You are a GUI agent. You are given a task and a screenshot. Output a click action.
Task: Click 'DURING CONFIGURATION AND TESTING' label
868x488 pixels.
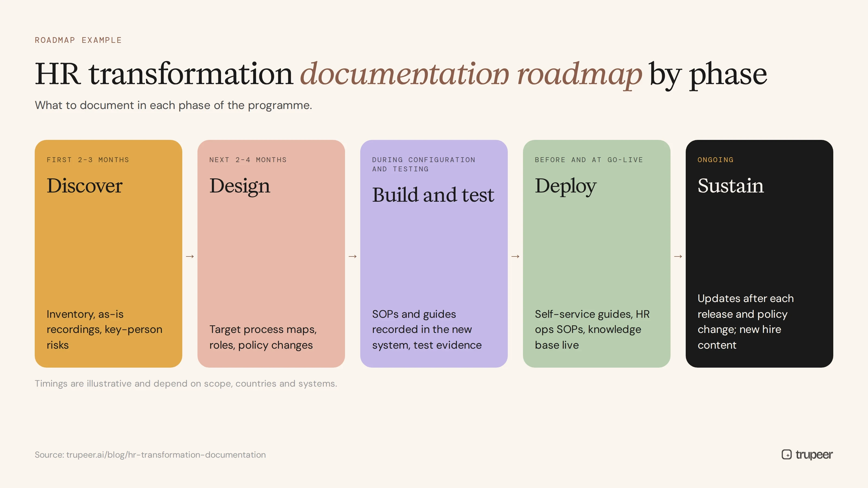pyautogui.click(x=423, y=164)
